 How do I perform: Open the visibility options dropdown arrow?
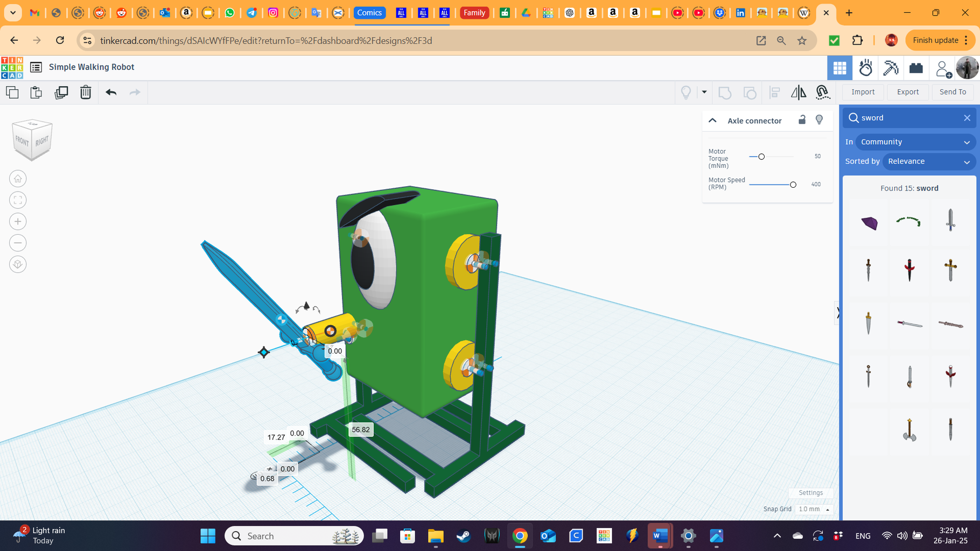704,92
